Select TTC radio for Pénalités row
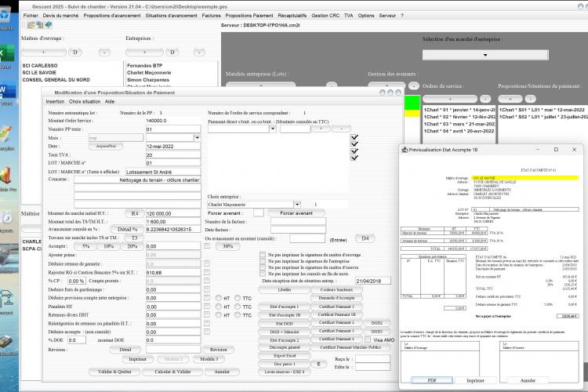This screenshot has width=588, height=392. (238, 307)
